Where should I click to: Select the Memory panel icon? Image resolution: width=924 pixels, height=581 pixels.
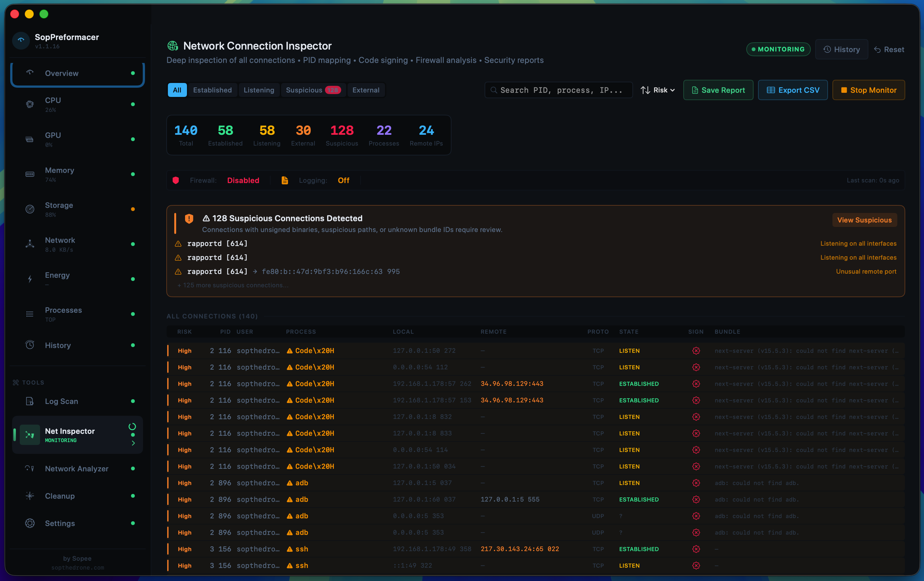pyautogui.click(x=30, y=174)
